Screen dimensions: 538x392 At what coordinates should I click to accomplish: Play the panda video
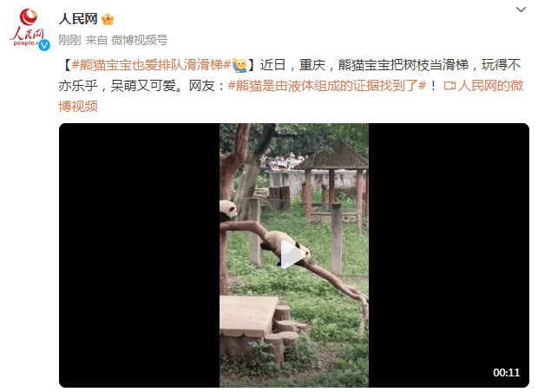293,254
